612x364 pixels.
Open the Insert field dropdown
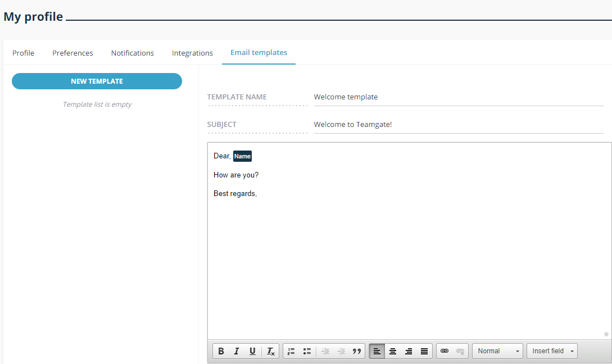pyautogui.click(x=552, y=351)
